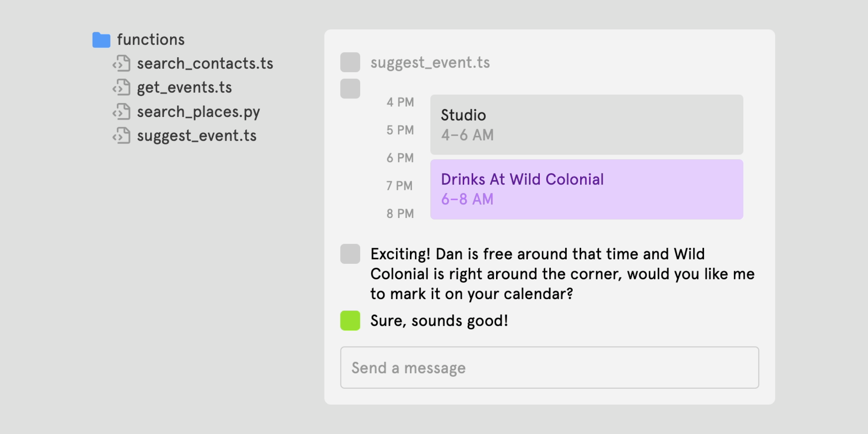Screen dimensions: 868x434
Task: Click the green user avatar square
Action: coord(350,320)
